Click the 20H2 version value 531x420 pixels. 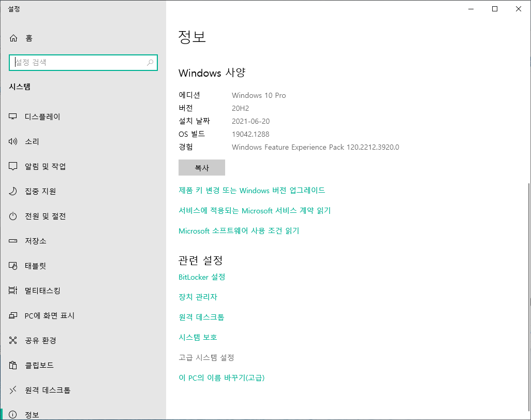pyautogui.click(x=240, y=108)
